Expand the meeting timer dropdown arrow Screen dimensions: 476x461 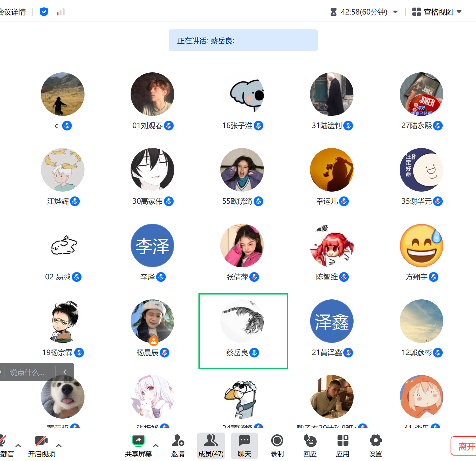395,12
